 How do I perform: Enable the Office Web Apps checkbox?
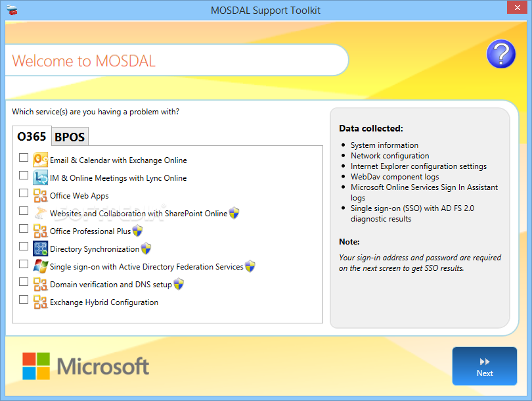click(x=24, y=193)
